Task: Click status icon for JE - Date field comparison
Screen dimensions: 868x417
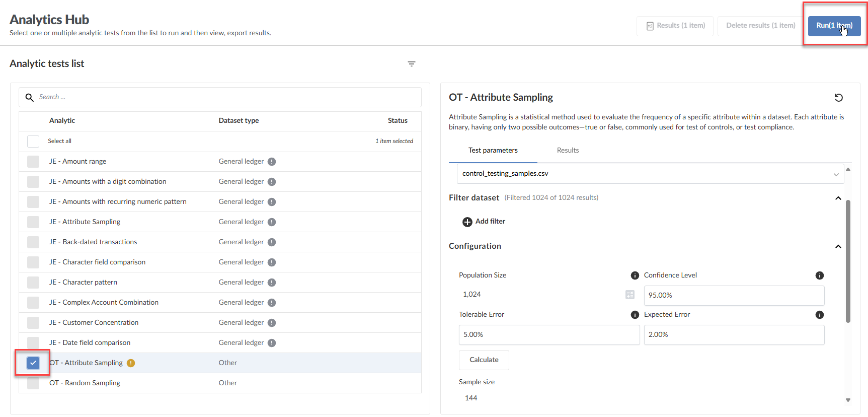Action: point(272,343)
